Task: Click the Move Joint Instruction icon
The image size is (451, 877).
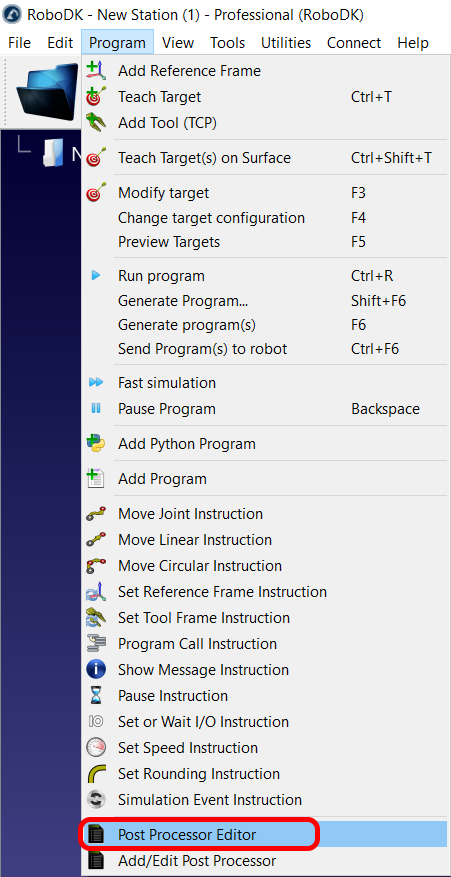Action: 96,514
